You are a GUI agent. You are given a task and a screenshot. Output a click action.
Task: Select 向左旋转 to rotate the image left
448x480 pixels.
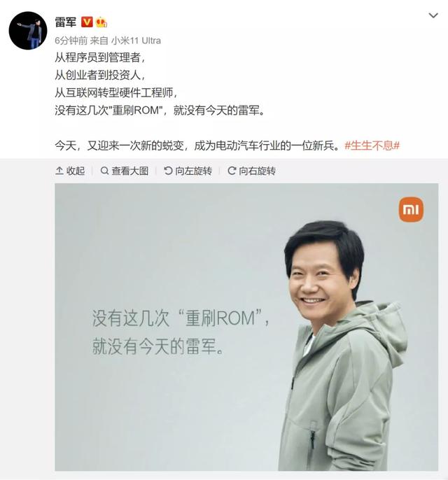point(193,171)
